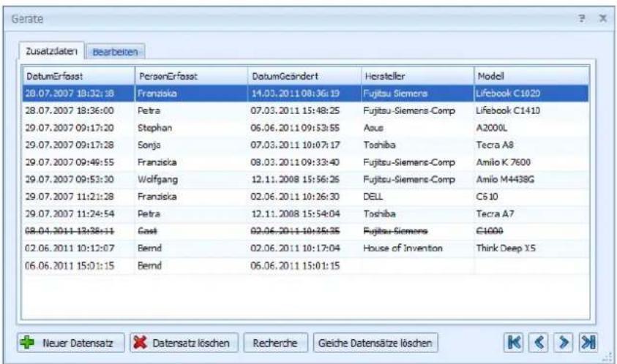Click Amilo M4438G model cell
The image size is (617, 364).
pos(531,180)
